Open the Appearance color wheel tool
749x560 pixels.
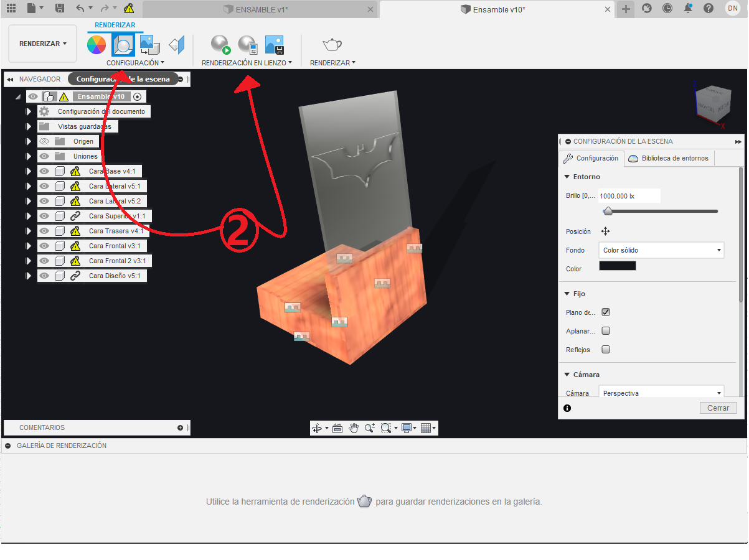(x=96, y=44)
